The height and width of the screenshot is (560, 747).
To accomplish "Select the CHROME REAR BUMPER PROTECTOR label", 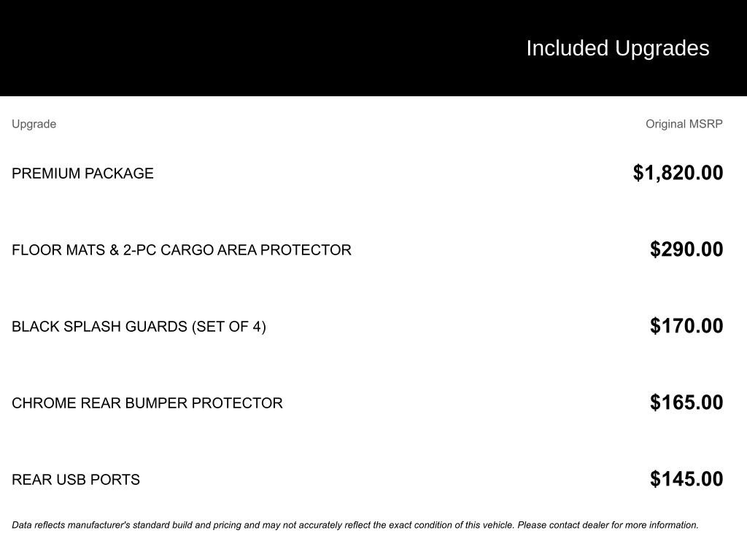I will coord(147,403).
